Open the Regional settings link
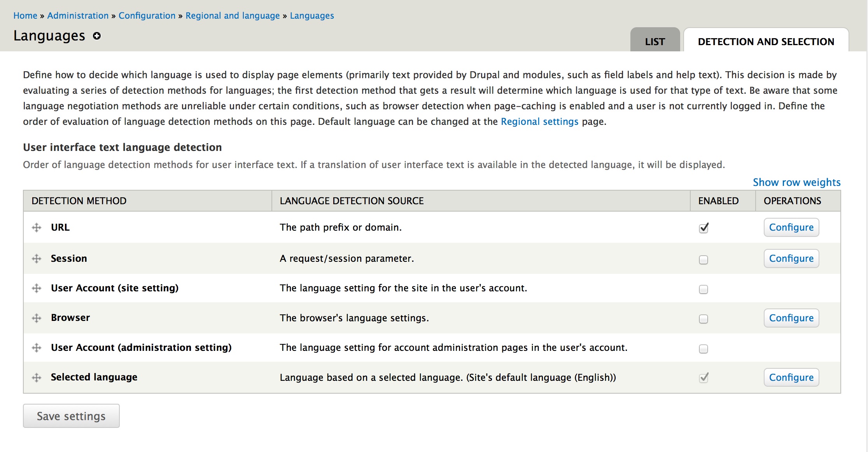 (539, 121)
